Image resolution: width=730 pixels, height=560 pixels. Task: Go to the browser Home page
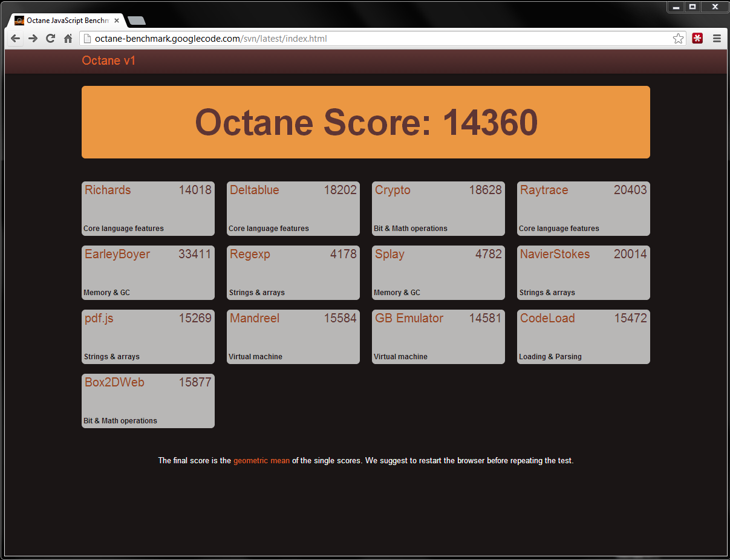68,39
